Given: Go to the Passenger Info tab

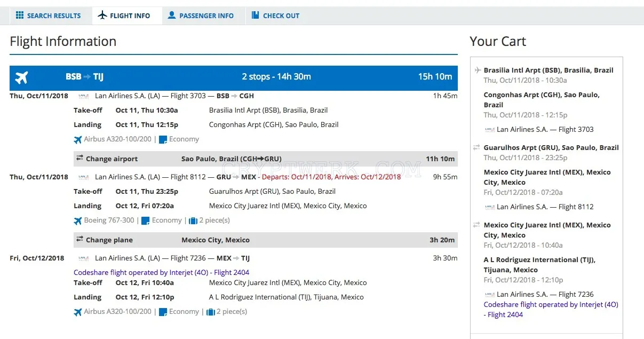Looking at the screenshot, I should 201,15.
